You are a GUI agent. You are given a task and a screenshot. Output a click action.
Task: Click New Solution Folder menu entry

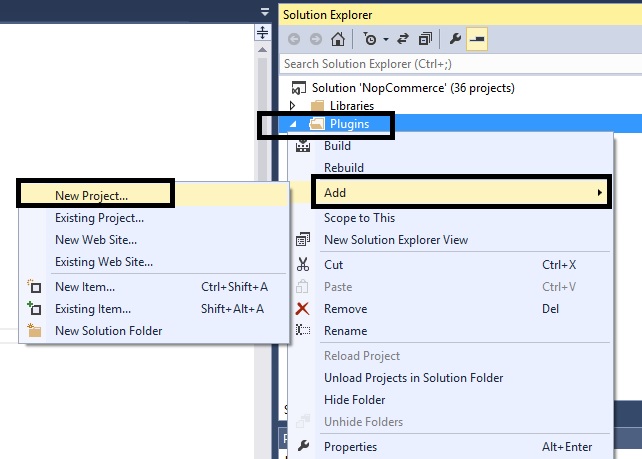[x=108, y=331]
